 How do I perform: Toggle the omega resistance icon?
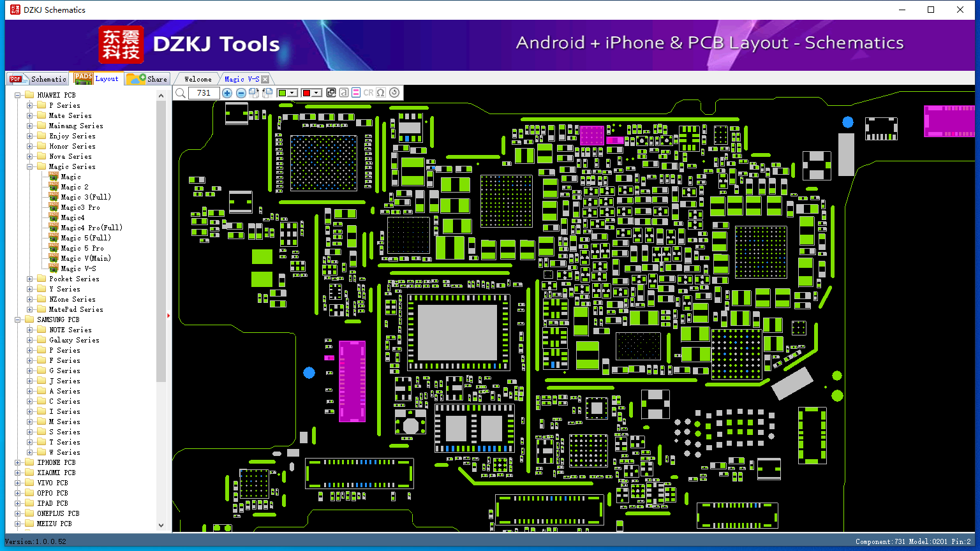[381, 93]
